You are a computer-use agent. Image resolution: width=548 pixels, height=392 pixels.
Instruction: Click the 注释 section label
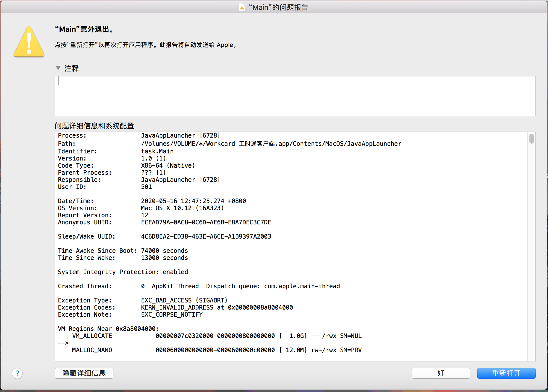[72, 68]
